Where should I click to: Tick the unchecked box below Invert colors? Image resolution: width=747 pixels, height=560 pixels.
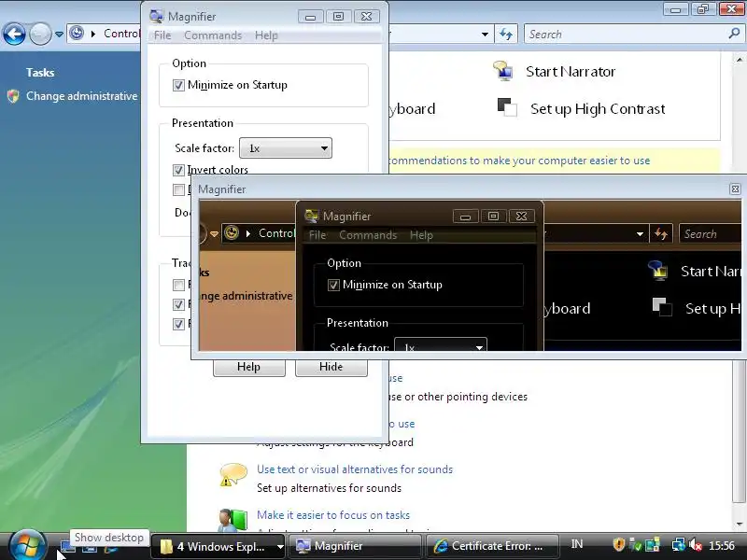(178, 190)
